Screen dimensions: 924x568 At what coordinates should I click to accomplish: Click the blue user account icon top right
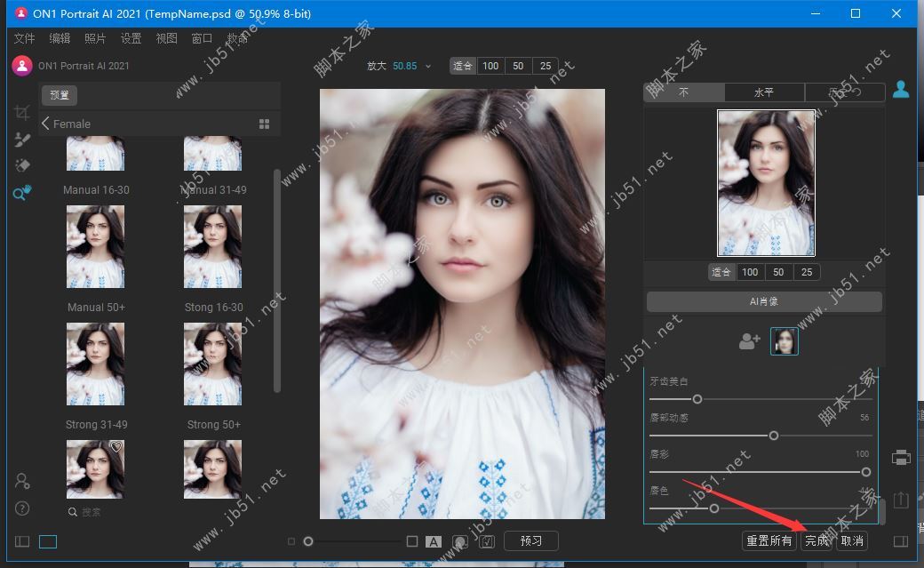[x=901, y=89]
